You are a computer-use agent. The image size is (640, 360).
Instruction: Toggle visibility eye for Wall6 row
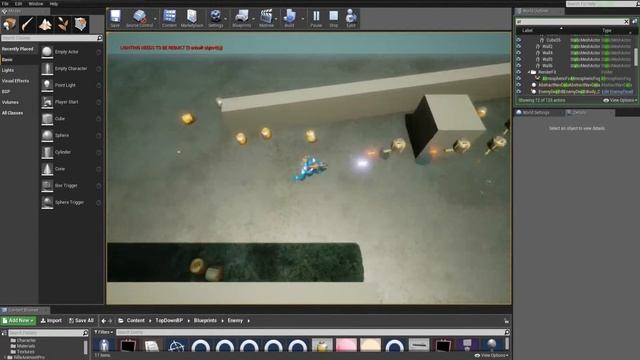[518, 66]
